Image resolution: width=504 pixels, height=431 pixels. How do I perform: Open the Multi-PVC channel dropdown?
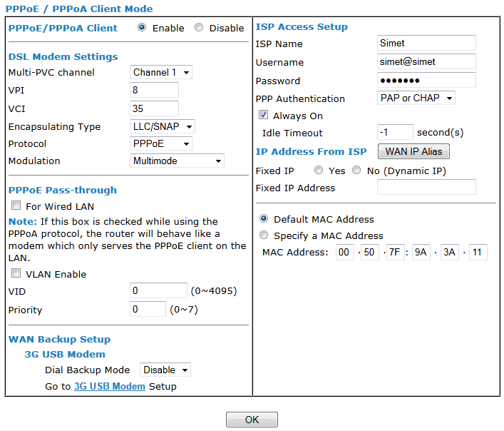point(162,72)
